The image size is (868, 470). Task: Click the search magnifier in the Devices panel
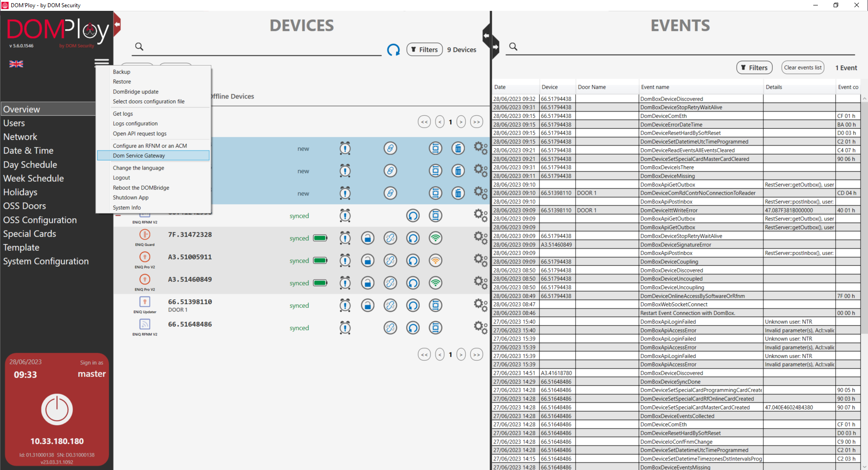tap(139, 47)
